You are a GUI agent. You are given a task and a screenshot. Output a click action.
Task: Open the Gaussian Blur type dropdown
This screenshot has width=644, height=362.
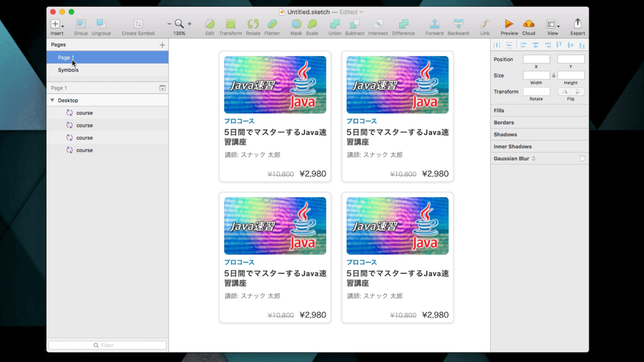pos(534,158)
